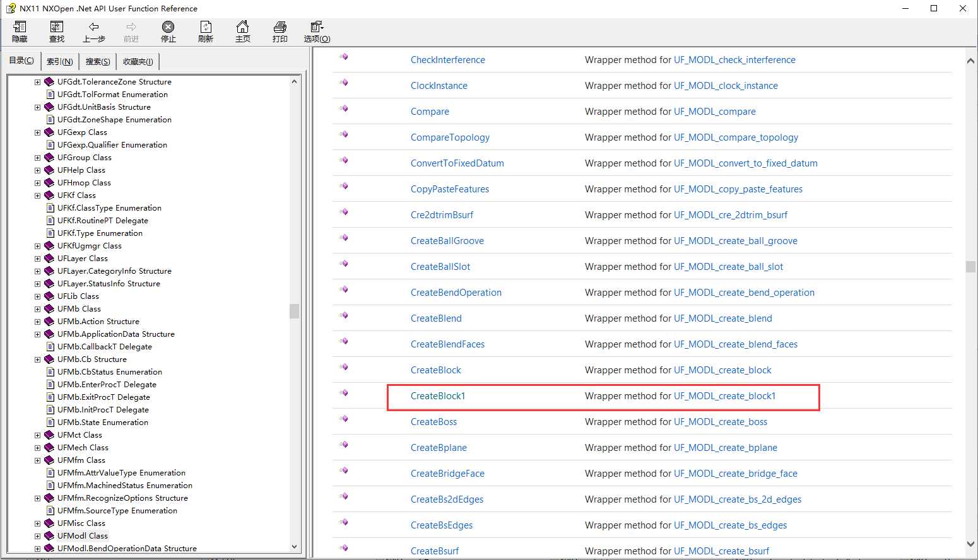The image size is (978, 560).
Task: Click the book icon of UFMech Class
Action: [x=49, y=447]
